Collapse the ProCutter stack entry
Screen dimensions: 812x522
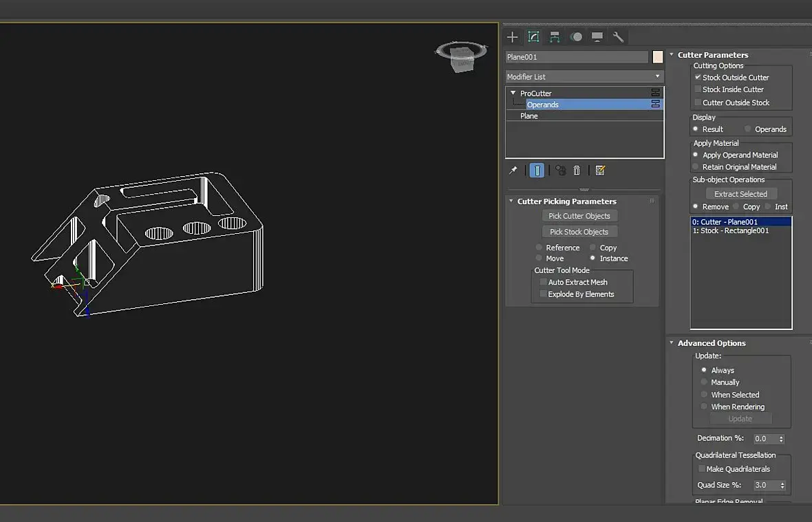tap(513, 93)
